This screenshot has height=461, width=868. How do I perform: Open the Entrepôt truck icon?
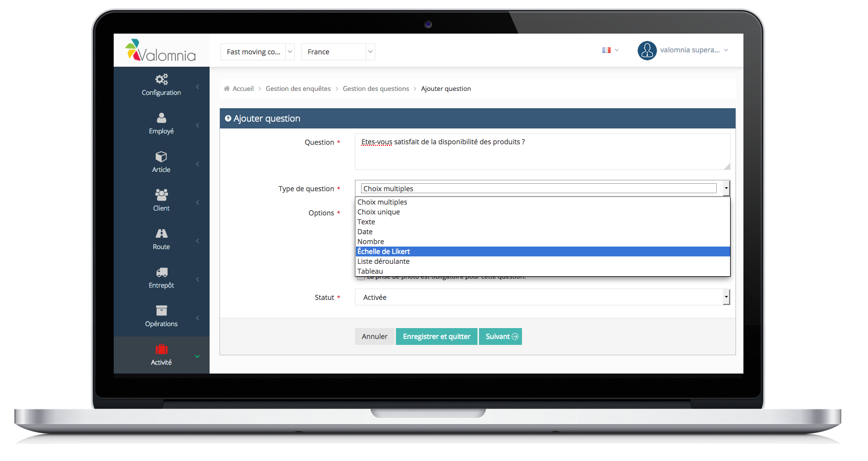(161, 272)
